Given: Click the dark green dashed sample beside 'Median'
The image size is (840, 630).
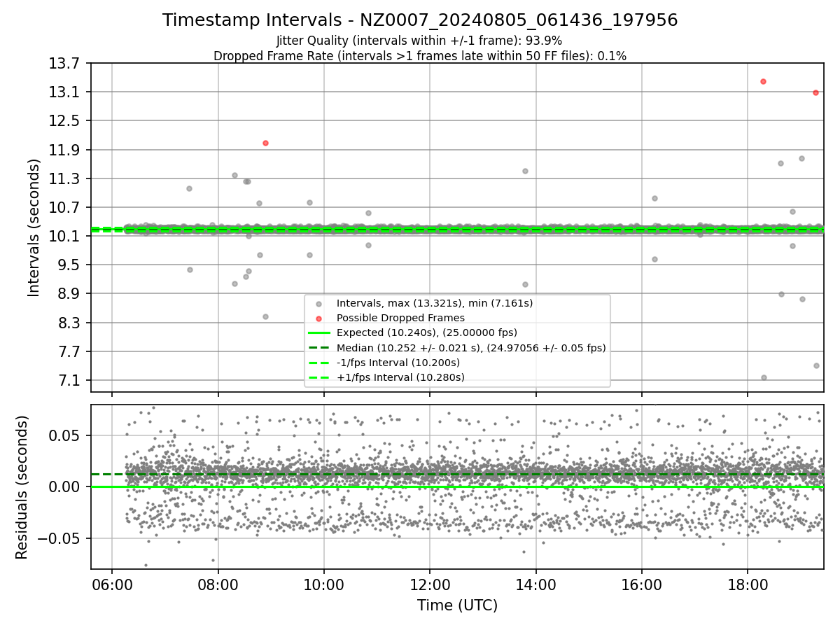Looking at the screenshot, I should point(319,348).
